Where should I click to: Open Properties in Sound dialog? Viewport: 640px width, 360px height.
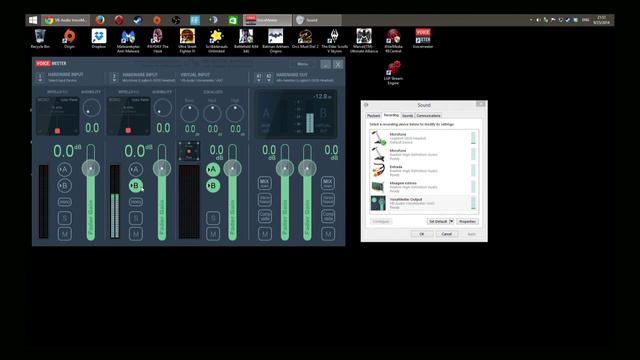coord(467,221)
